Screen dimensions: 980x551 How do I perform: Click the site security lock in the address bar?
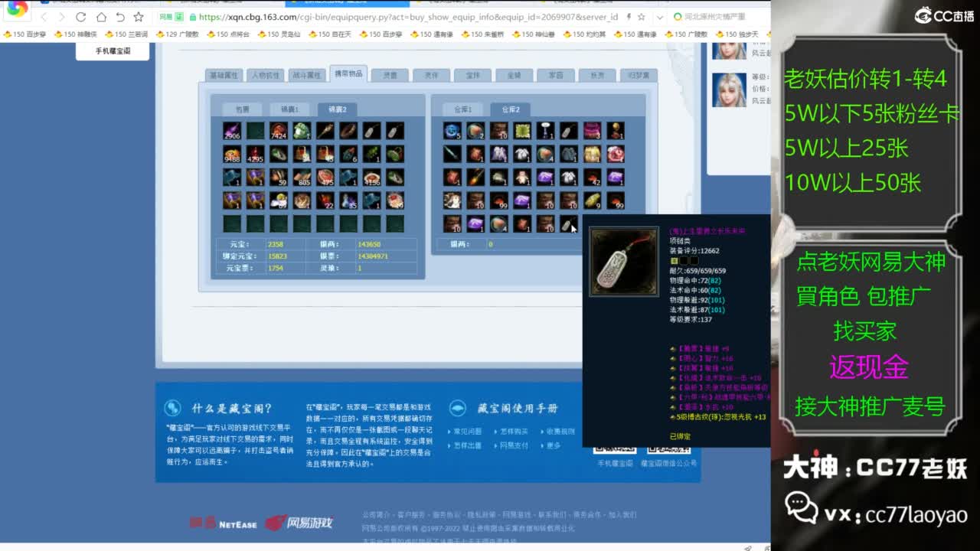[193, 18]
